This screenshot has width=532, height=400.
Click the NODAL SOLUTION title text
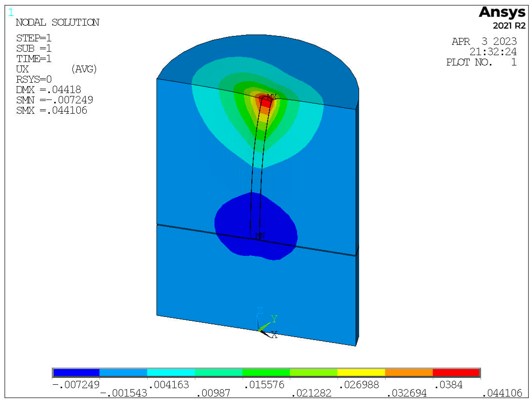(57, 23)
